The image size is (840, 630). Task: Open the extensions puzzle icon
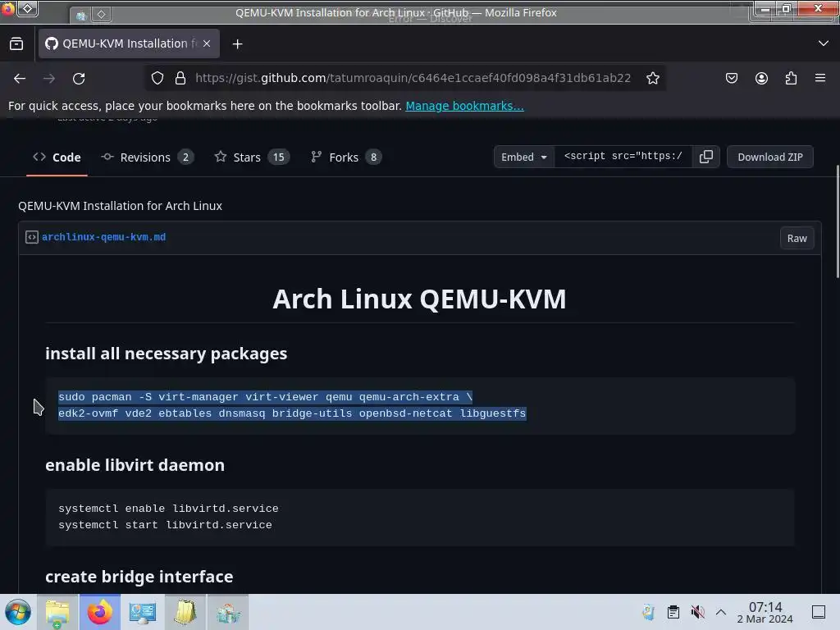click(791, 78)
